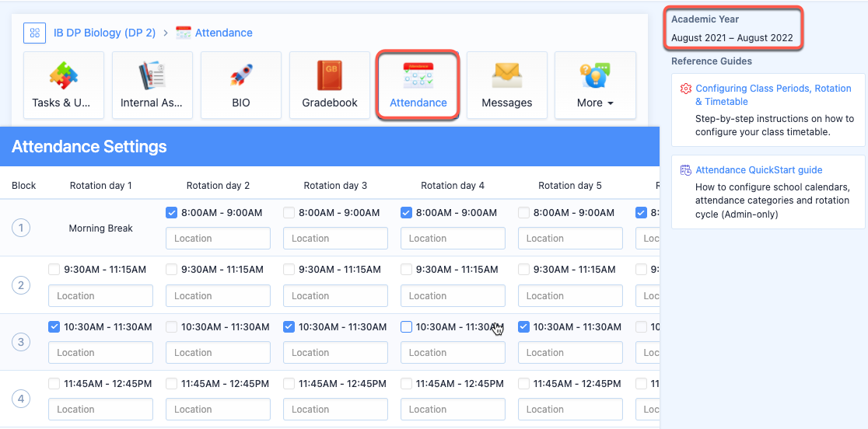Open the Attendance calendar icon tile

tap(418, 85)
